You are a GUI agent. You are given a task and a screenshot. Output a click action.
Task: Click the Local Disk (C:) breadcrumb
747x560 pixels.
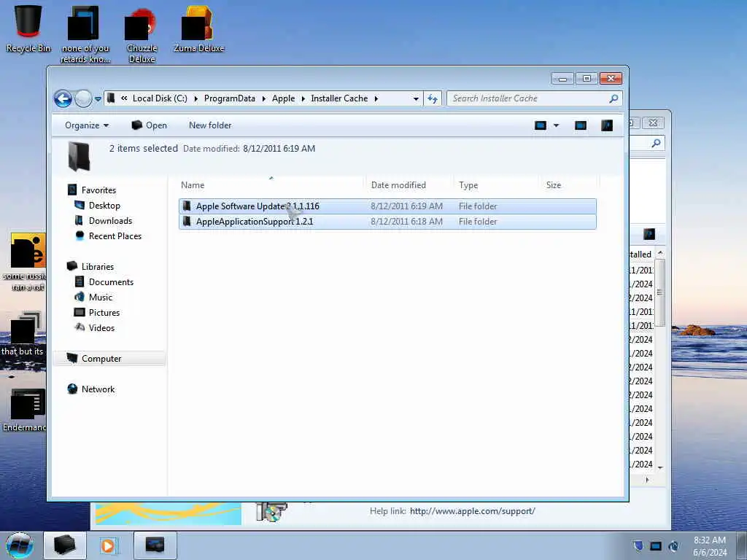pyautogui.click(x=160, y=98)
